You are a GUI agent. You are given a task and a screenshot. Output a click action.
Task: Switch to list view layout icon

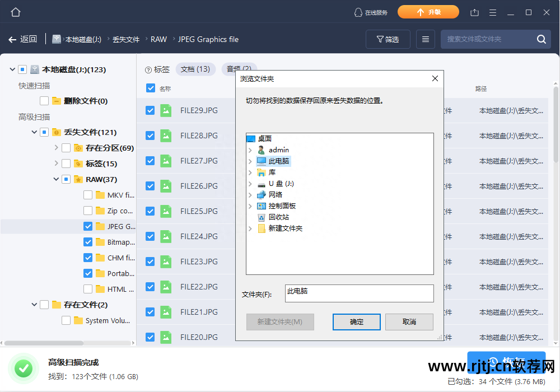coord(426,39)
